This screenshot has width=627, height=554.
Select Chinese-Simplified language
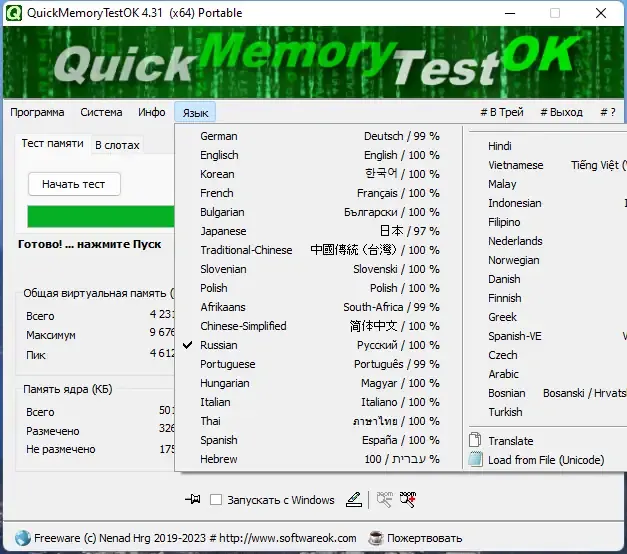pyautogui.click(x=319, y=326)
